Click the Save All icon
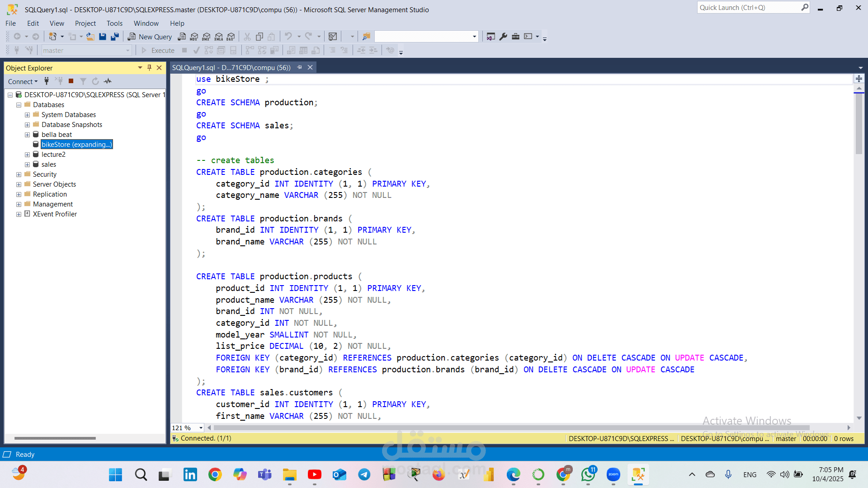The width and height of the screenshot is (868, 488). 115,37
